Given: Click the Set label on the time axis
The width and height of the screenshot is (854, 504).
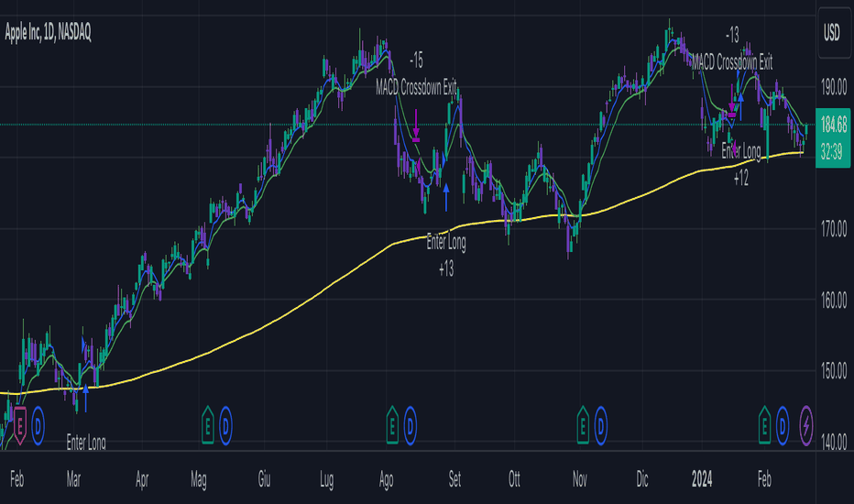Looking at the screenshot, I should (454, 479).
